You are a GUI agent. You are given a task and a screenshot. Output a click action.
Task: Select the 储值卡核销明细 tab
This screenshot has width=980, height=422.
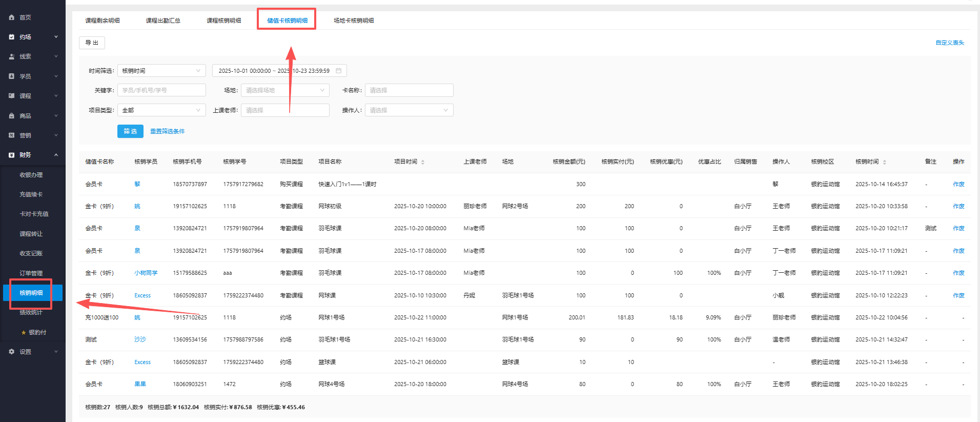(288, 21)
